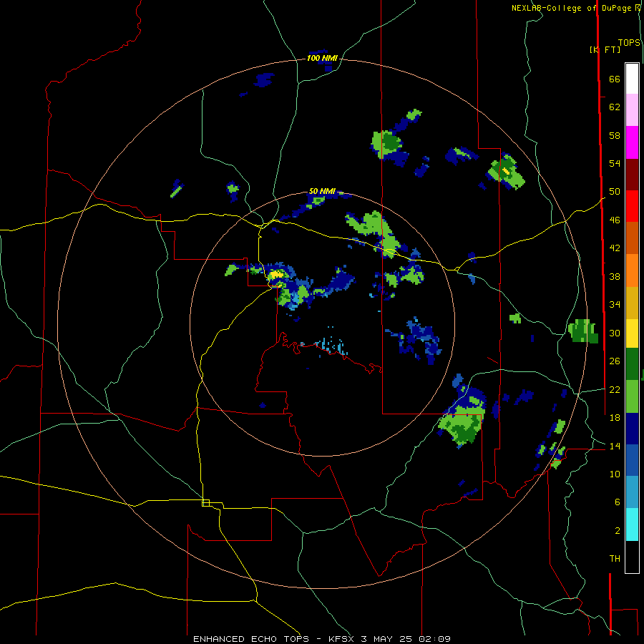Screen dimensions: 644x644
Task: Click the bright red 50 kft legend swatch
Action: pyautogui.click(x=632, y=206)
